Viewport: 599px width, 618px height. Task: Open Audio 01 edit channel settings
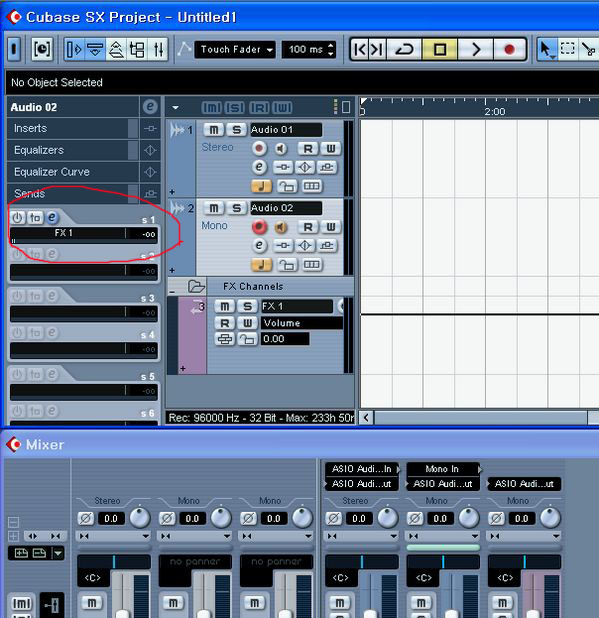coord(259,167)
